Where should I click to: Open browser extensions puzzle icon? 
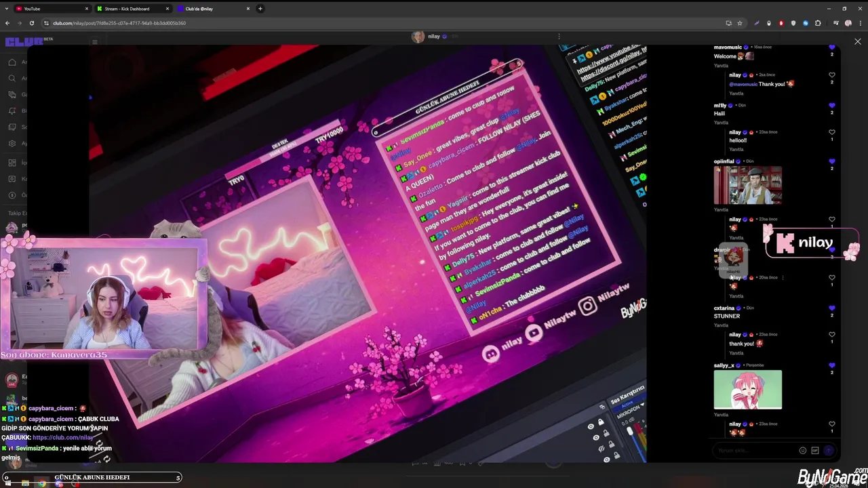click(818, 23)
